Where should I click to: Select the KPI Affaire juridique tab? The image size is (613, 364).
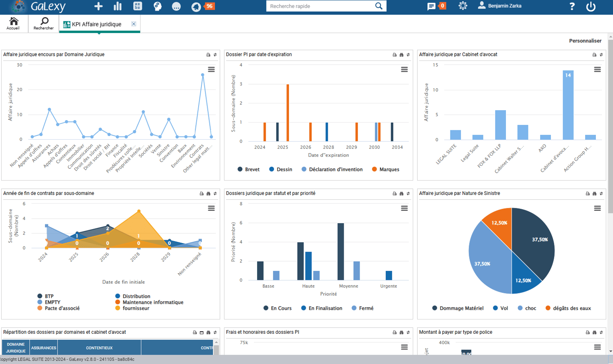click(96, 25)
